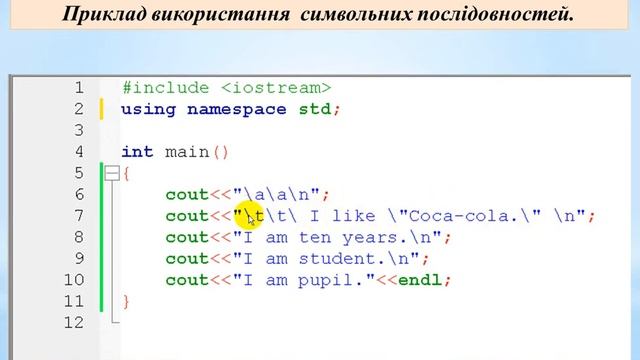
Task: Click 'cout' on line 8
Action: tap(187, 238)
